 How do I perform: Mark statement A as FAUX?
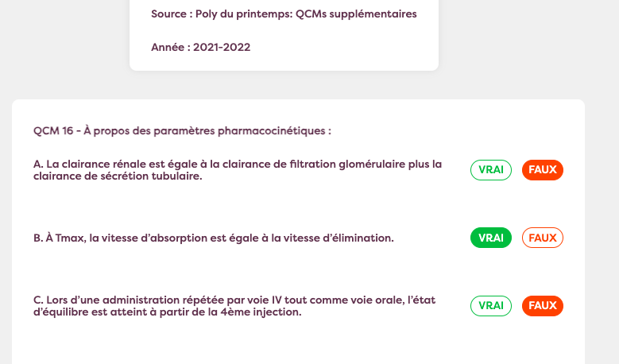[543, 170]
